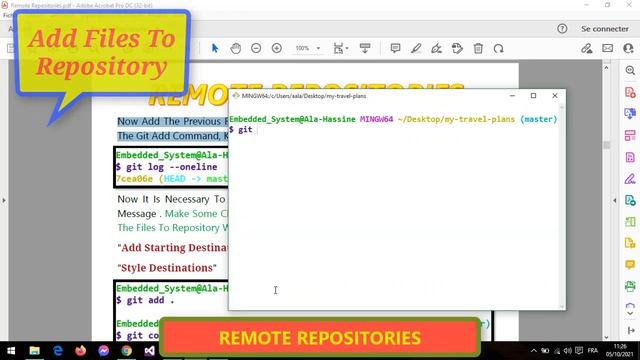Open the yellow Protect sidebar tool
640x360 pixels.
(630, 243)
